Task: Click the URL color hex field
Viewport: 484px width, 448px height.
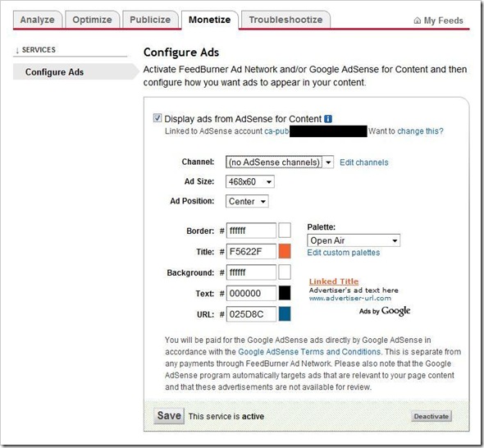Action: pos(251,314)
